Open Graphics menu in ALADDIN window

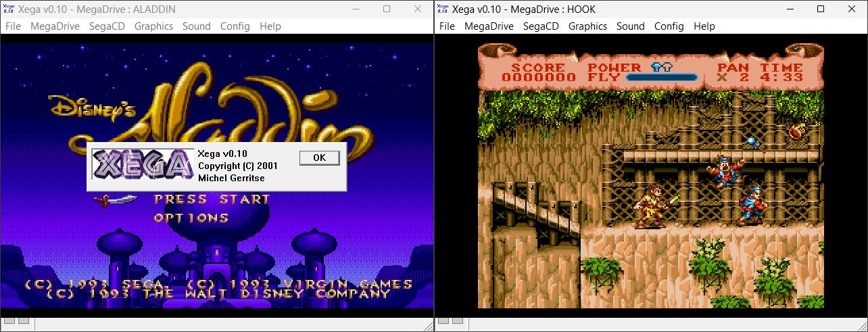(153, 26)
